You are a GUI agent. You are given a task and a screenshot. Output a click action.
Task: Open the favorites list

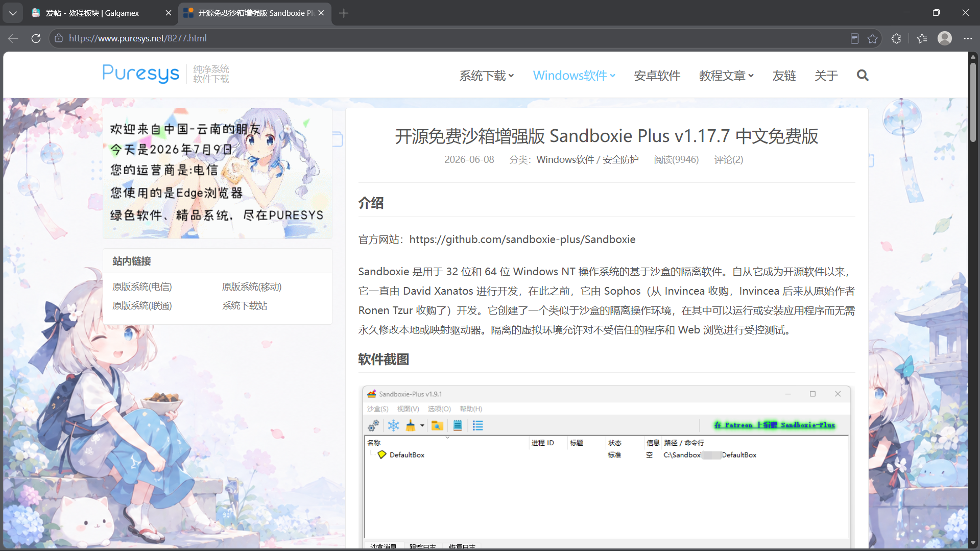(922, 38)
